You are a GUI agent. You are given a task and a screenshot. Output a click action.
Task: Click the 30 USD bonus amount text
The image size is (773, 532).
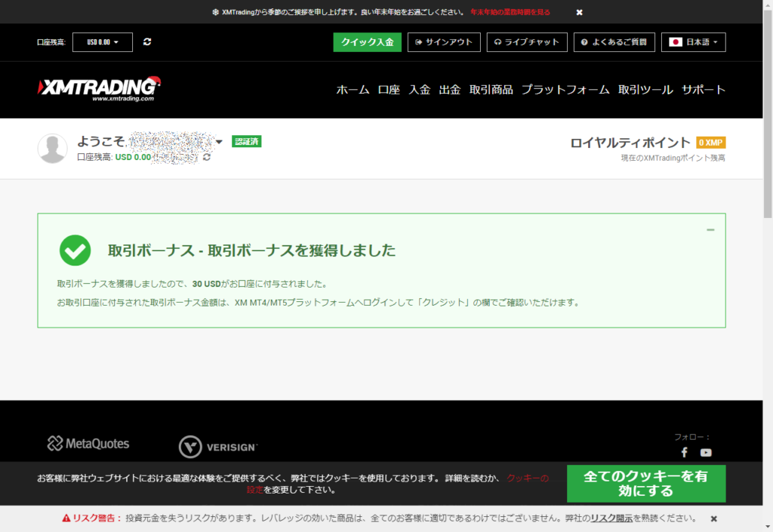207,284
